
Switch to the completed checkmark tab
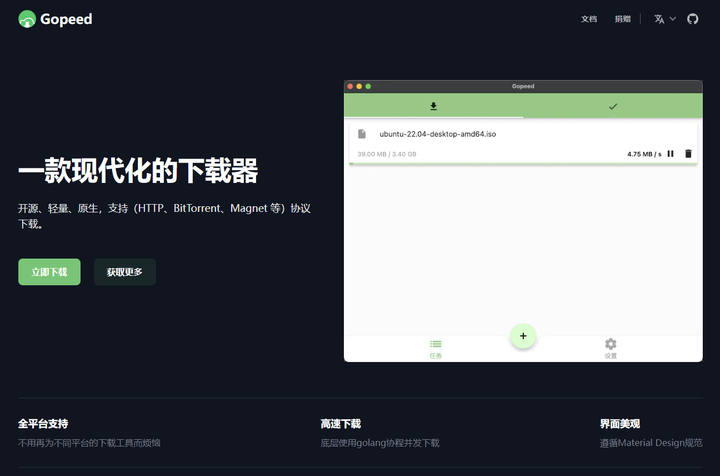tap(613, 106)
